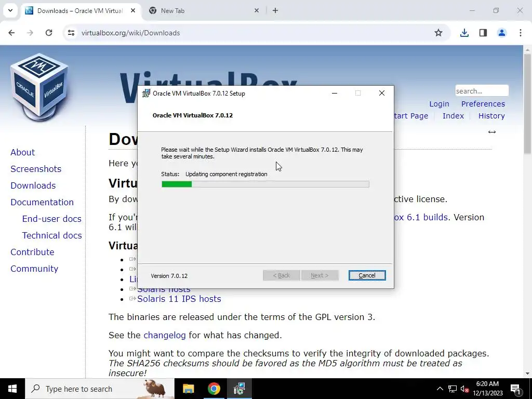
Task: Open Downloads in the sidebar
Action: pyautogui.click(x=33, y=185)
